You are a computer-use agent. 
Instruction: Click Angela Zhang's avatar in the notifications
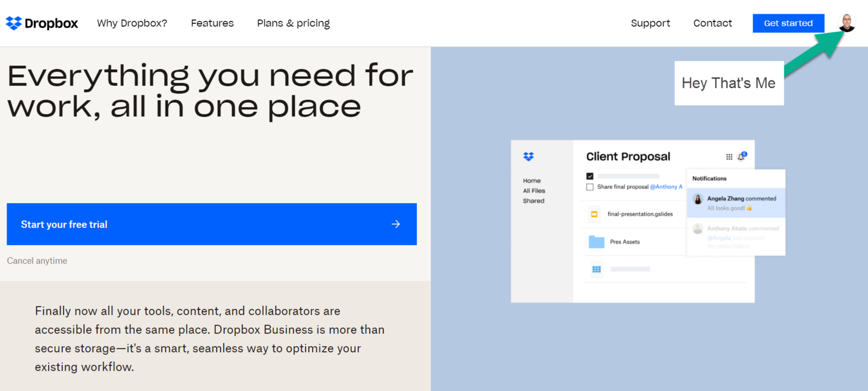[x=698, y=199]
